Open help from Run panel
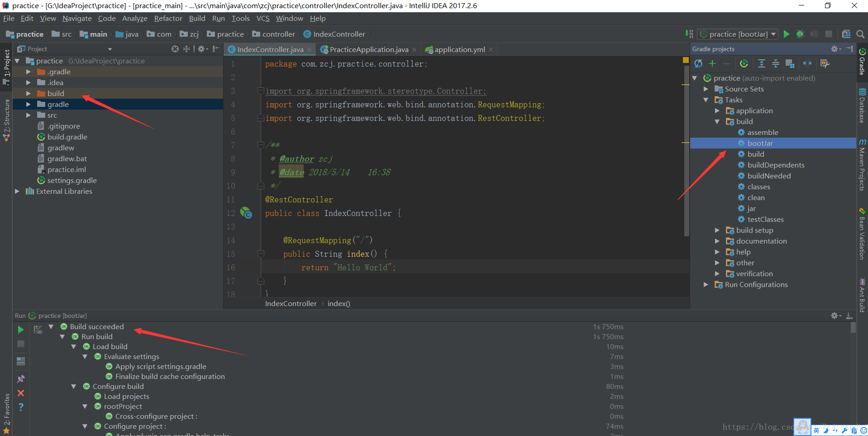This screenshot has height=436, width=868. point(21,407)
